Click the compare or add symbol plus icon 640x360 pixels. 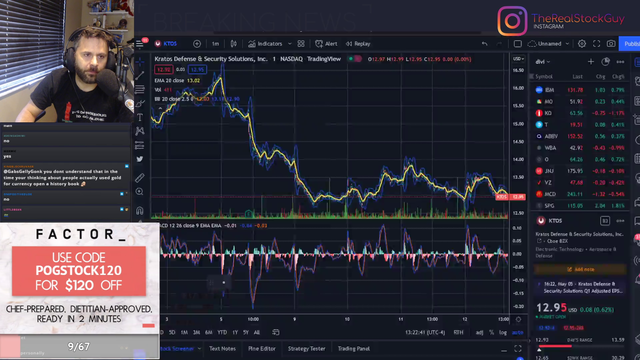[197, 44]
